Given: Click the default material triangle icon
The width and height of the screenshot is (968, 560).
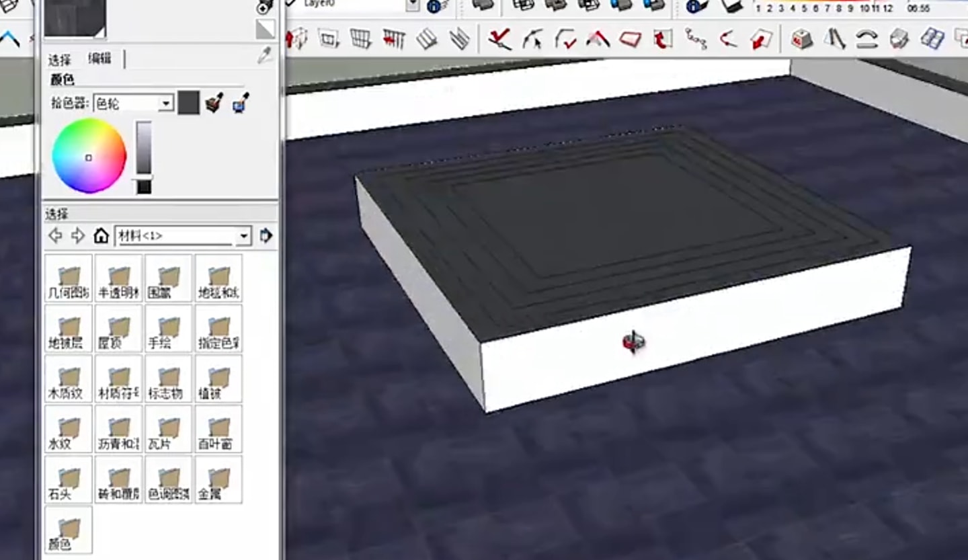Looking at the screenshot, I should click(265, 29).
